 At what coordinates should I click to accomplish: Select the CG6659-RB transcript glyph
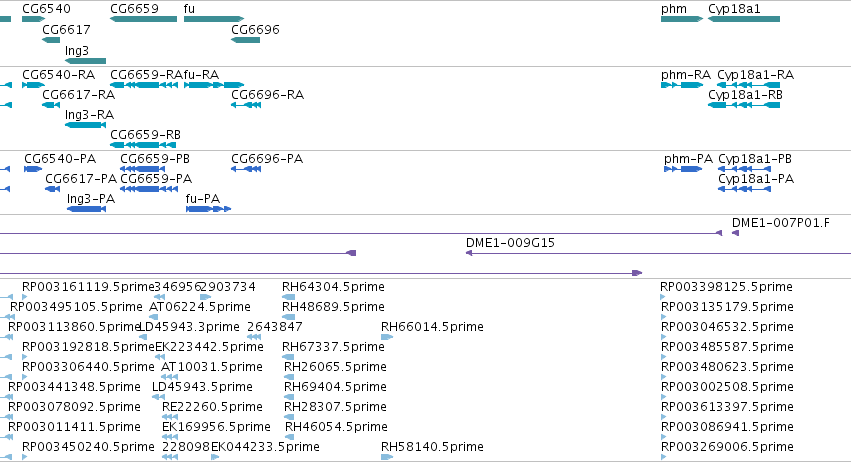(143, 145)
